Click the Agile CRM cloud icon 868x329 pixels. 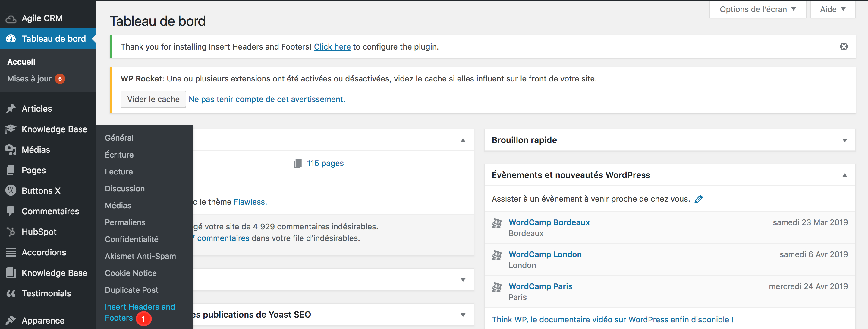pyautogui.click(x=11, y=19)
